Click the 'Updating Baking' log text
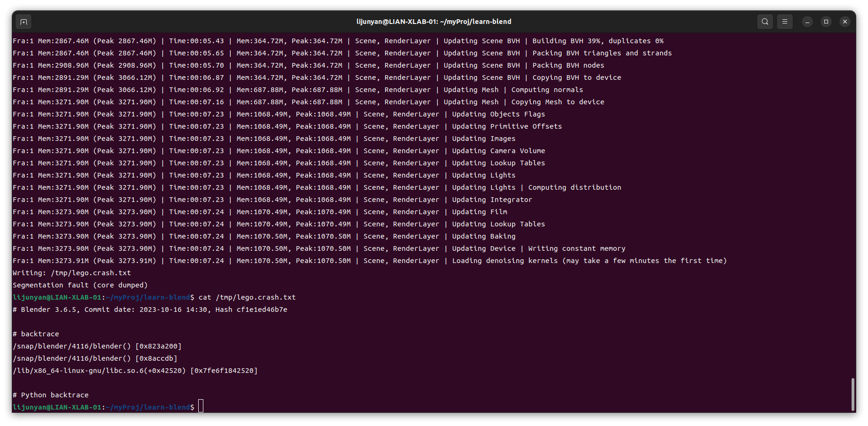The width and height of the screenshot is (868, 426). pyautogui.click(x=484, y=236)
